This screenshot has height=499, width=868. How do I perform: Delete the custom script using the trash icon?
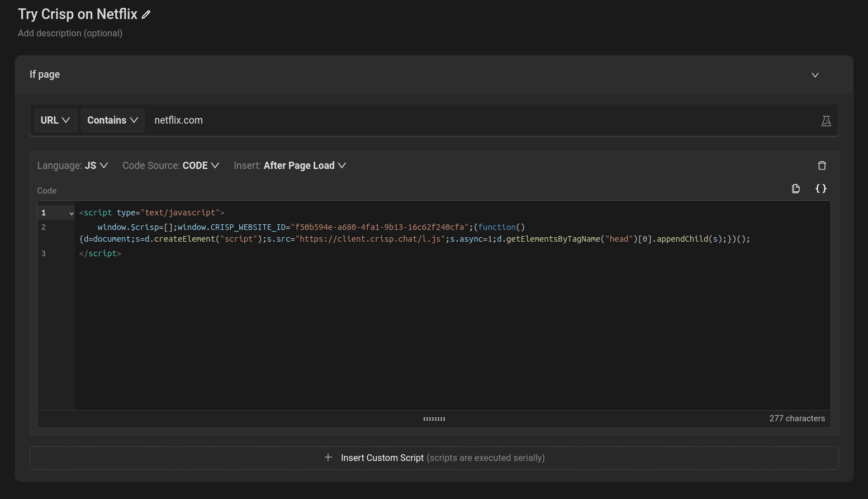(822, 165)
